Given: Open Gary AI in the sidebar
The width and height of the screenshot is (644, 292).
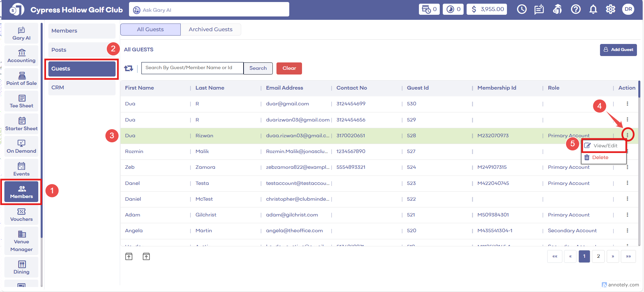Looking at the screenshot, I should pos(22,34).
